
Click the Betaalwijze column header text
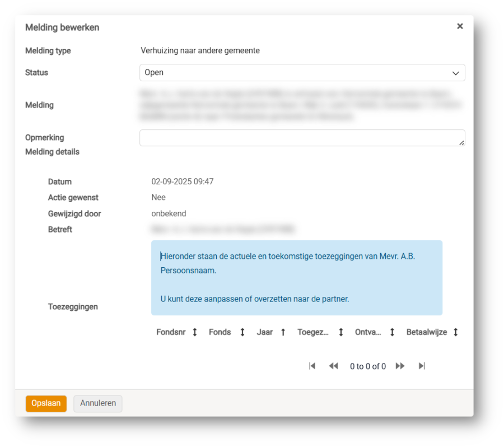pos(426,332)
